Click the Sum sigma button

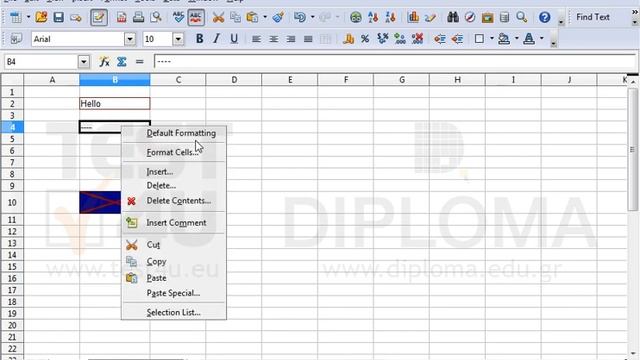coord(122,62)
